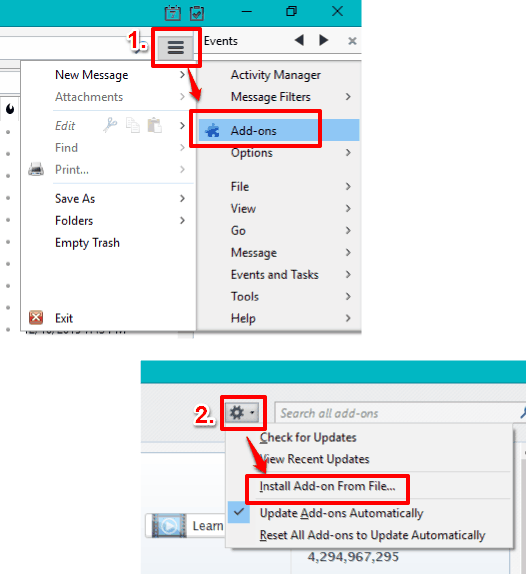
Task: Click the tasks checklist icon in title bar
Action: (x=197, y=13)
